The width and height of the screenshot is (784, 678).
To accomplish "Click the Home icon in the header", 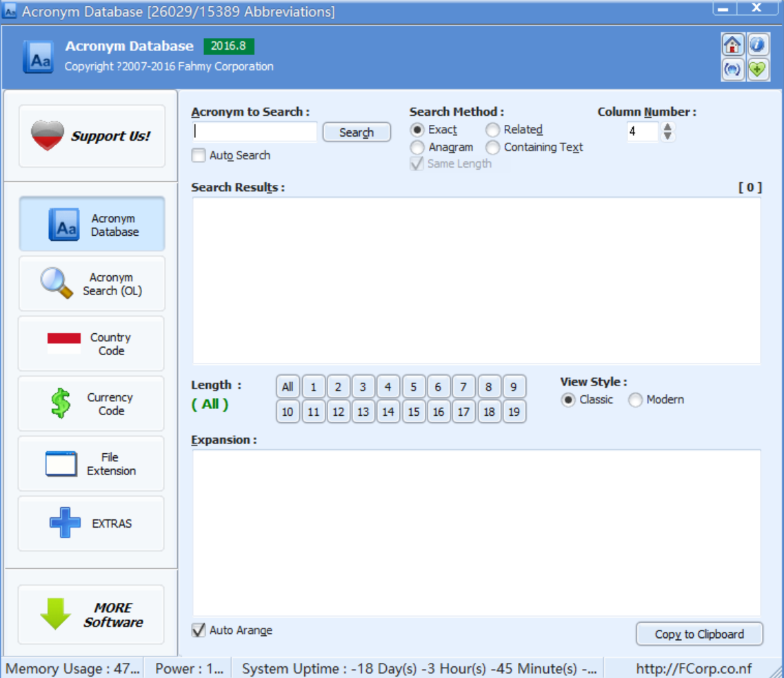I will pos(733,46).
